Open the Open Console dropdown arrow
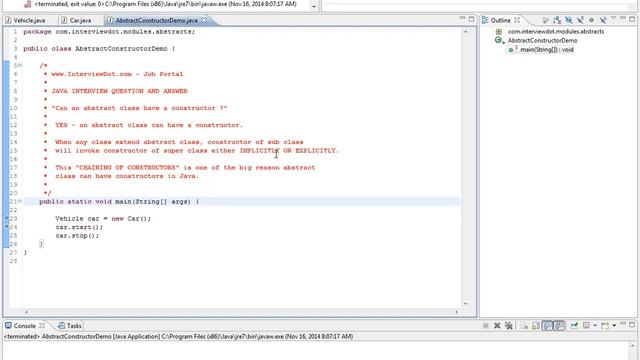Viewport: 640px width, 360px height. [614, 326]
